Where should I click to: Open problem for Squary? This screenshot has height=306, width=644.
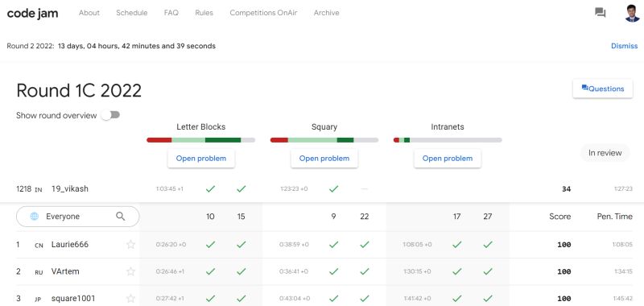[324, 158]
